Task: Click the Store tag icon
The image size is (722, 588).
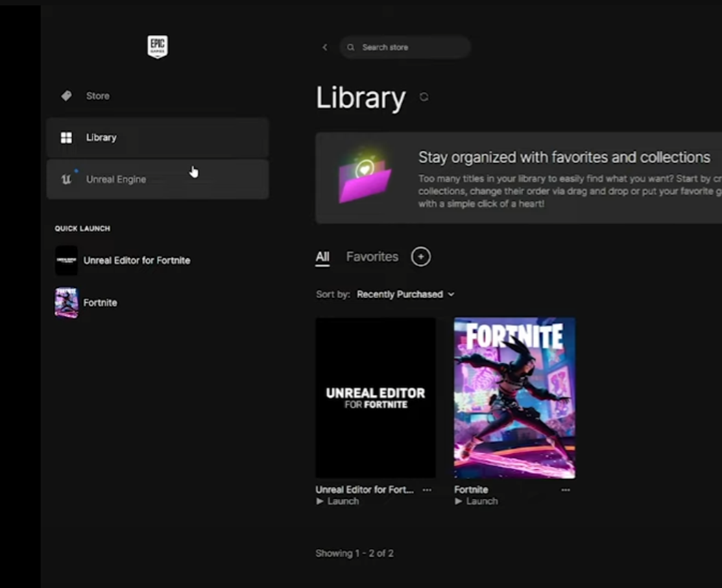Action: pos(67,96)
